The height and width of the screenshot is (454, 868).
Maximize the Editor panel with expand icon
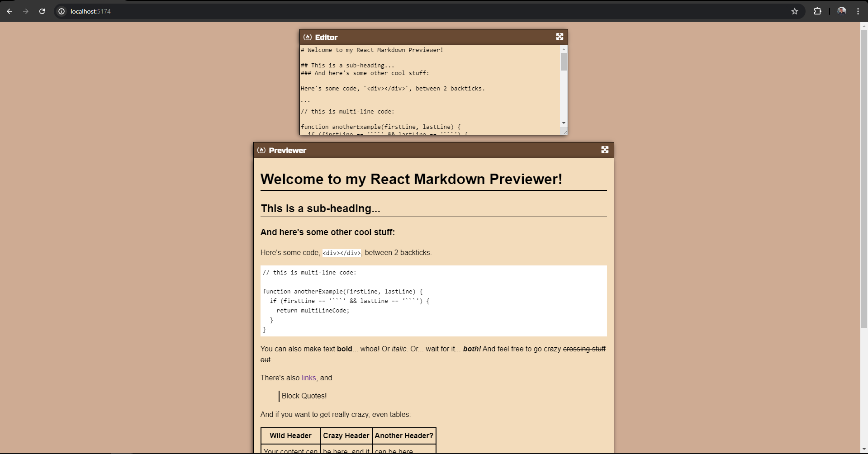[560, 37]
